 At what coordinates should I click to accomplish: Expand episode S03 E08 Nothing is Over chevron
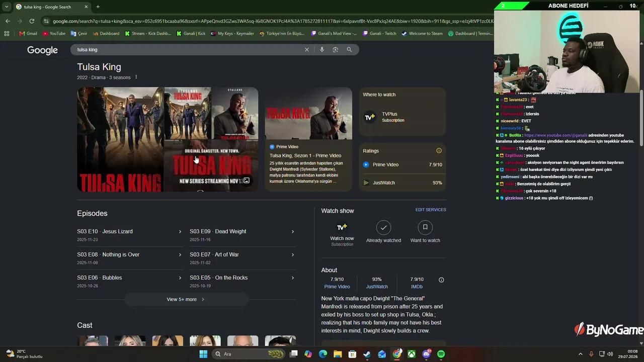coord(180,255)
